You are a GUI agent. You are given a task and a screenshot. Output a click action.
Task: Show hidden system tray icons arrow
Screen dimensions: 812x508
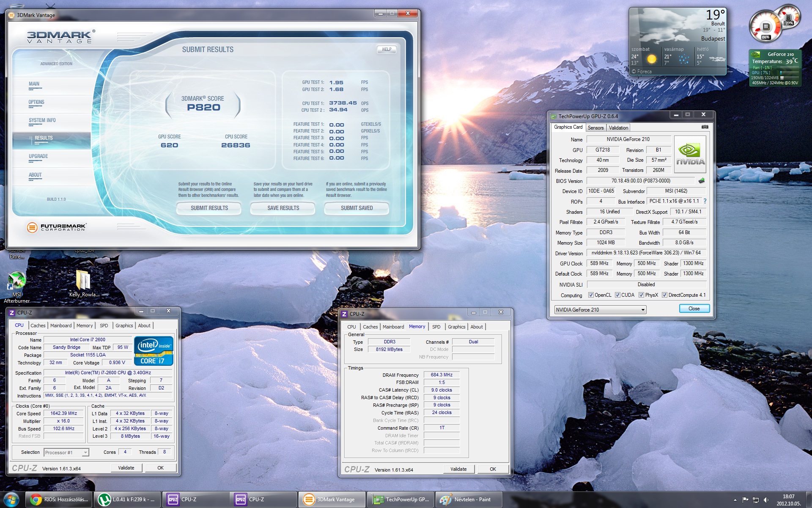pos(735,500)
